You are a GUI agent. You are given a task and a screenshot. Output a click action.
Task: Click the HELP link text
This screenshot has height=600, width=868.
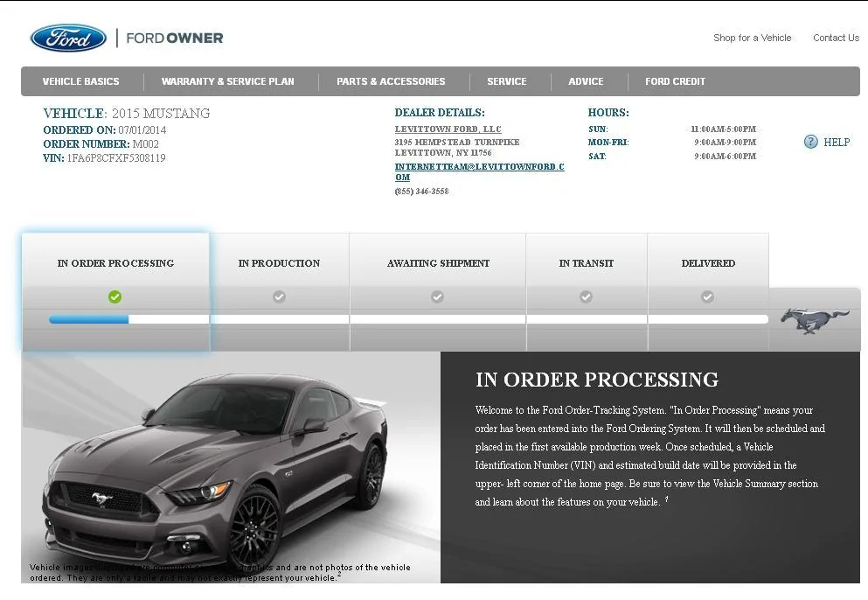pyautogui.click(x=837, y=142)
